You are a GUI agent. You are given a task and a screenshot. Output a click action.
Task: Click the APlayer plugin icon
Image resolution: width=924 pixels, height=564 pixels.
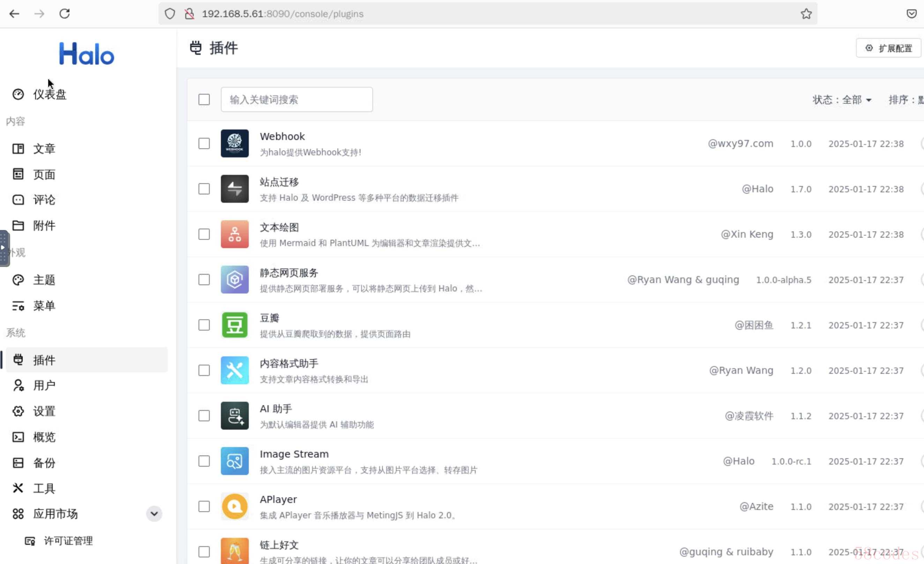tap(235, 506)
